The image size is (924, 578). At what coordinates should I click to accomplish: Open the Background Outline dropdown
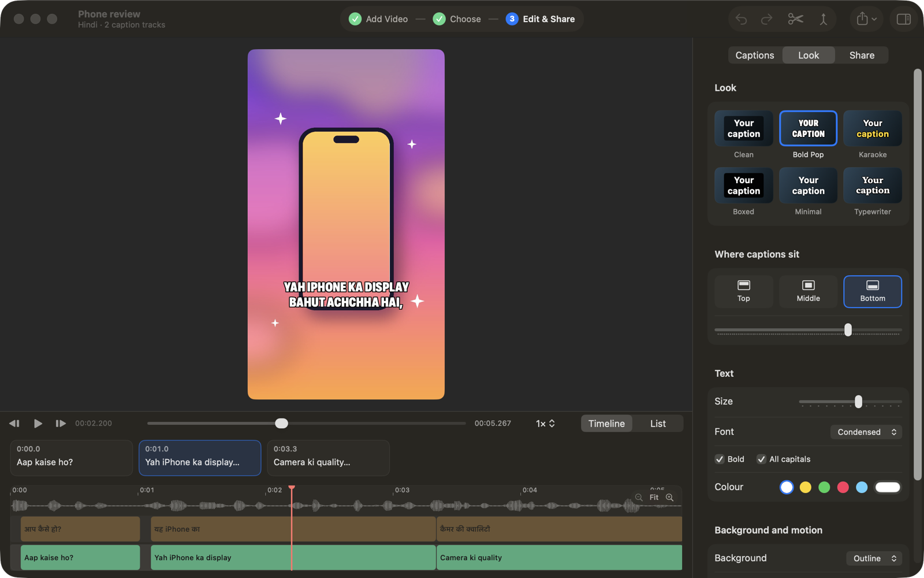tap(874, 558)
